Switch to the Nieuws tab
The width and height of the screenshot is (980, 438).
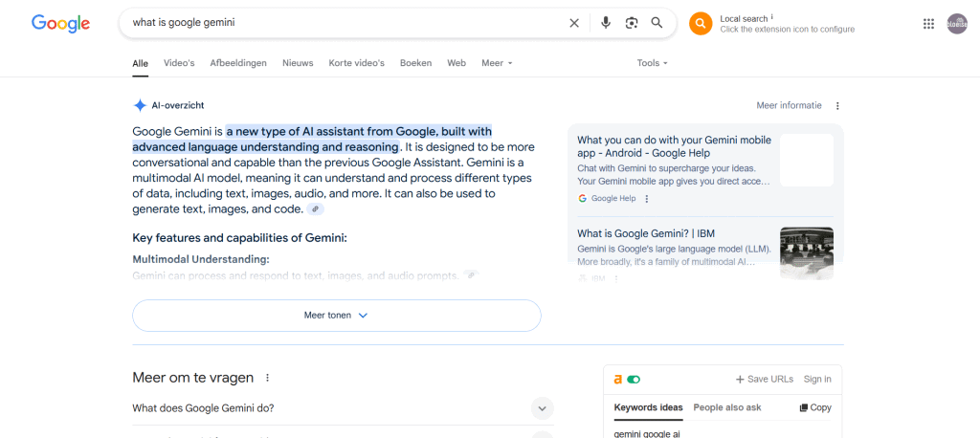[298, 63]
